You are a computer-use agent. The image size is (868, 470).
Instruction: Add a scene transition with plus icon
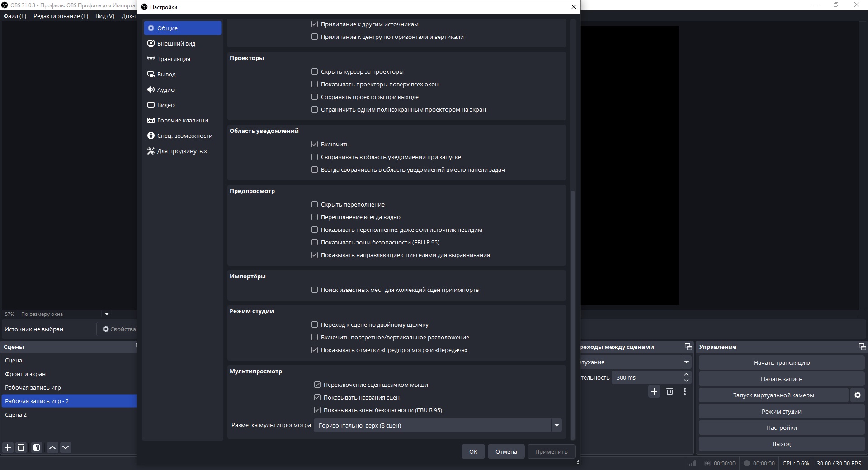pos(654,391)
